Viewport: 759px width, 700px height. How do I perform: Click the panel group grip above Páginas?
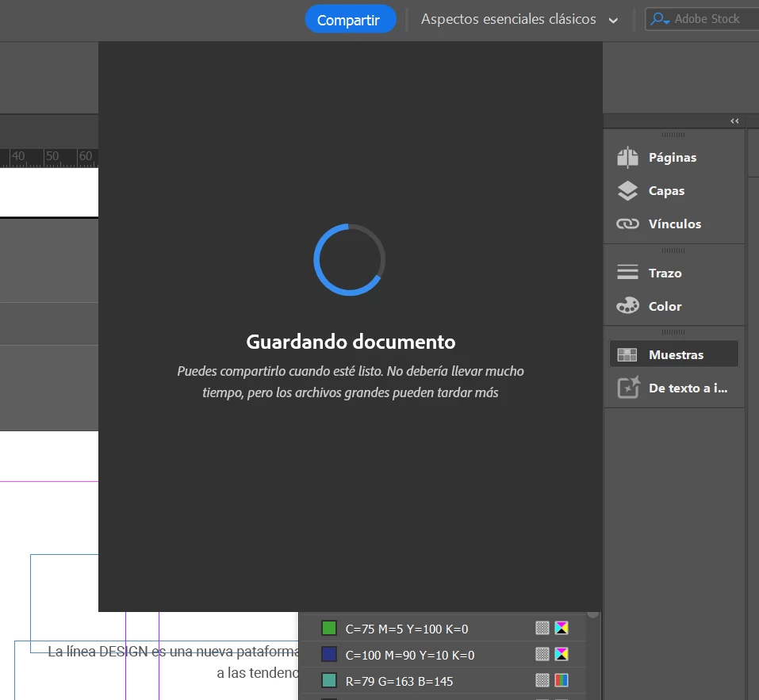(673, 135)
